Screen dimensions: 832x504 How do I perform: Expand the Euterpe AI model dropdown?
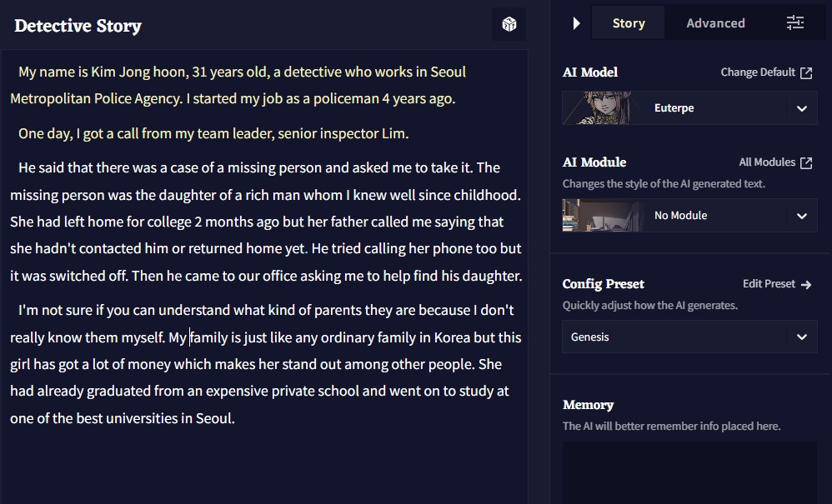801,108
